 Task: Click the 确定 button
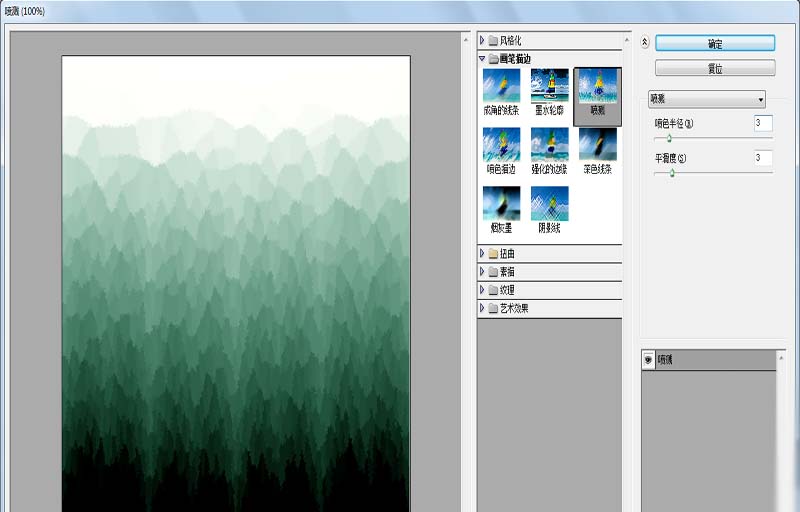click(715, 43)
